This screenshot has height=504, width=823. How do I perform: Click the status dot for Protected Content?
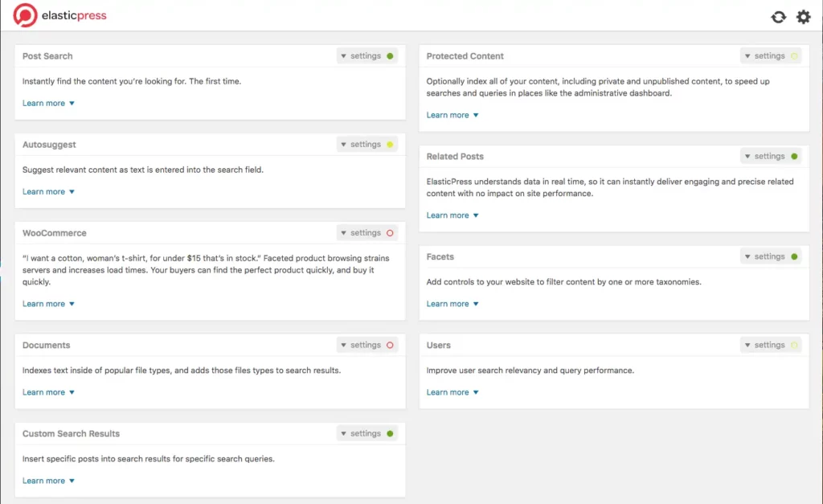tap(794, 56)
